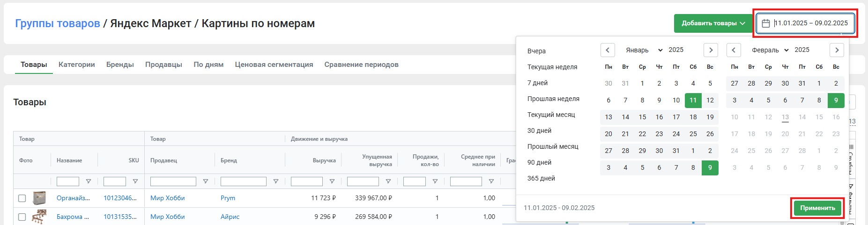Open filter icon under Выручка column
The height and width of the screenshot is (225, 868).
pyautogui.click(x=332, y=181)
